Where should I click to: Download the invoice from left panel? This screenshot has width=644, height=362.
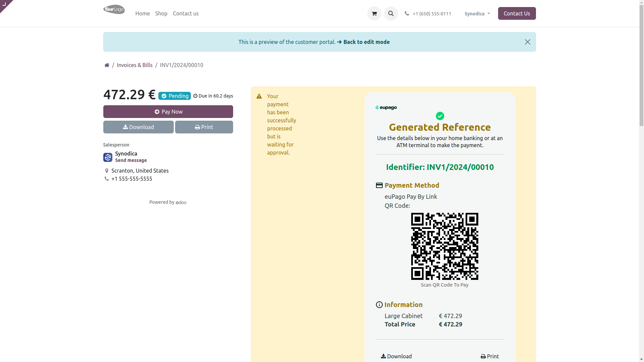tap(138, 127)
